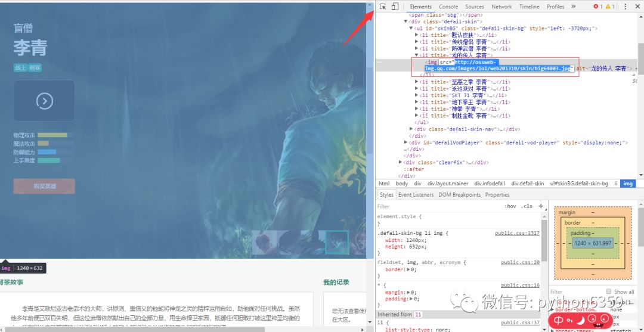
Task: Click the play circle icon on hero page
Action: [x=44, y=101]
